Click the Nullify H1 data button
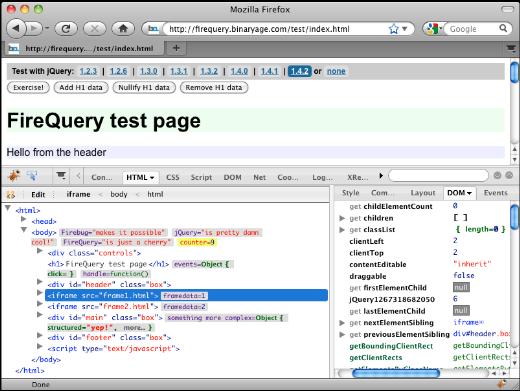Viewport: 520px width, 391px height. click(x=144, y=88)
